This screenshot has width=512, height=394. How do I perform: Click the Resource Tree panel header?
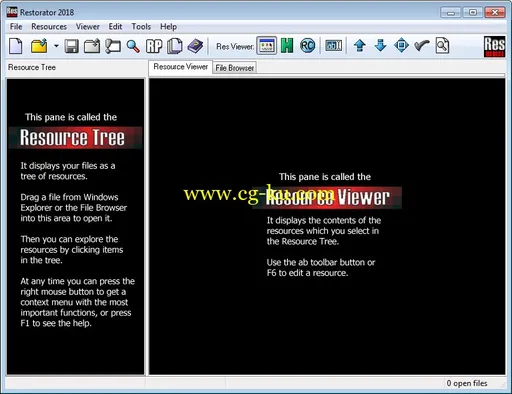click(x=32, y=67)
